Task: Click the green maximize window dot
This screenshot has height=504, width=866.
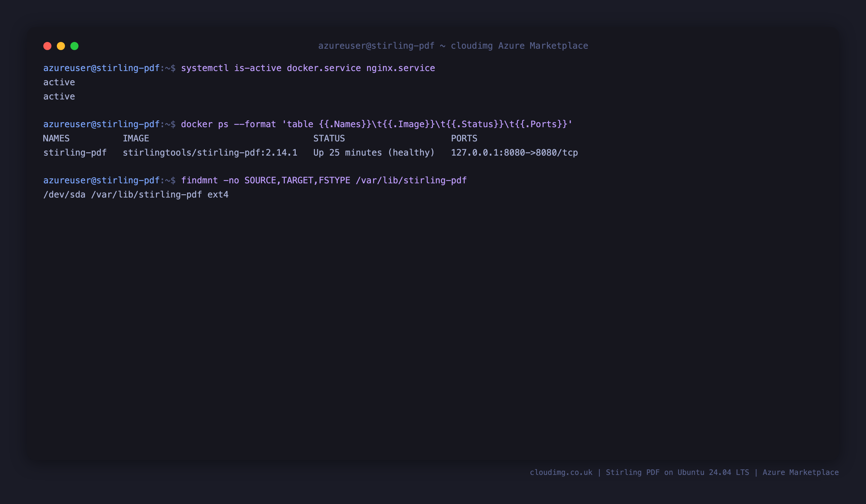Action: (74, 46)
